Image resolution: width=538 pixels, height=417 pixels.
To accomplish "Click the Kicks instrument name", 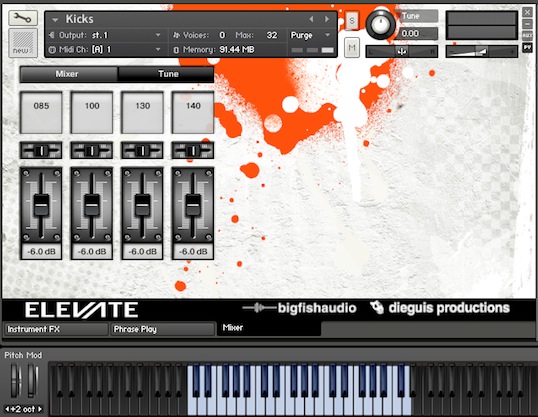I will click(x=79, y=19).
